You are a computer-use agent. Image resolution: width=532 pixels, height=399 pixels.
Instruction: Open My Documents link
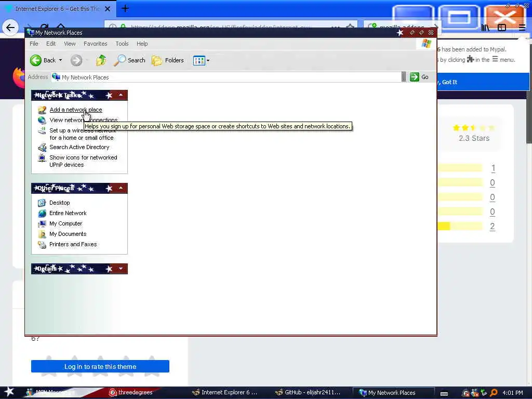68,234
